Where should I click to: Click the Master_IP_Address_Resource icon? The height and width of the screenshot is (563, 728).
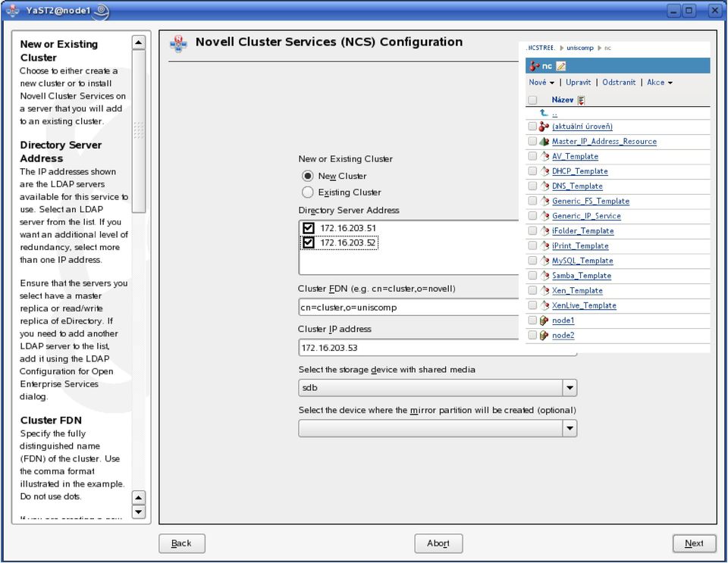click(x=544, y=142)
